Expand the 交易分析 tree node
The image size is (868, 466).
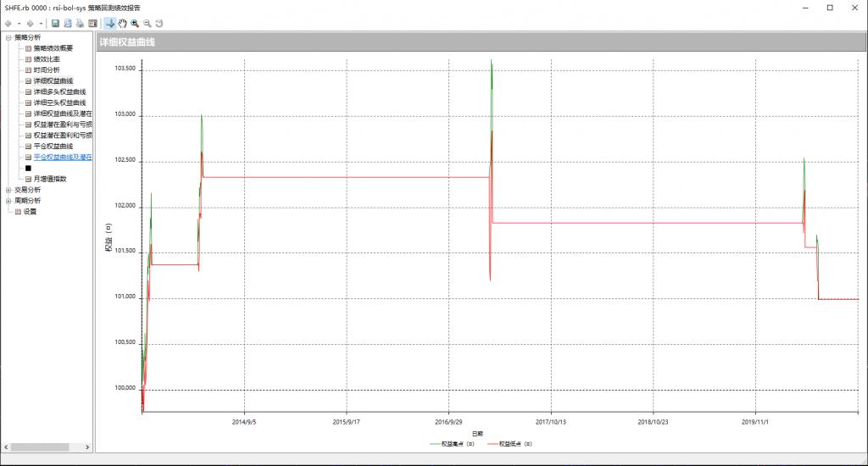pyautogui.click(x=8, y=190)
